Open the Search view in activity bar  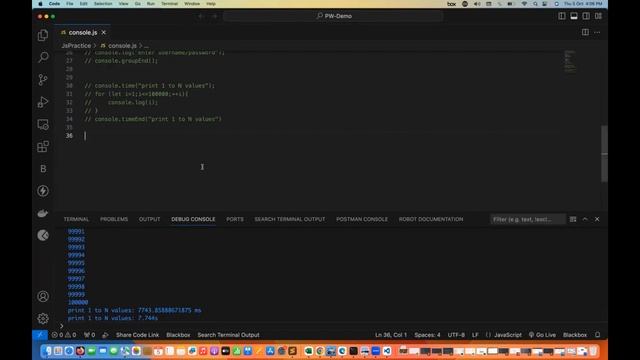pos(43,57)
